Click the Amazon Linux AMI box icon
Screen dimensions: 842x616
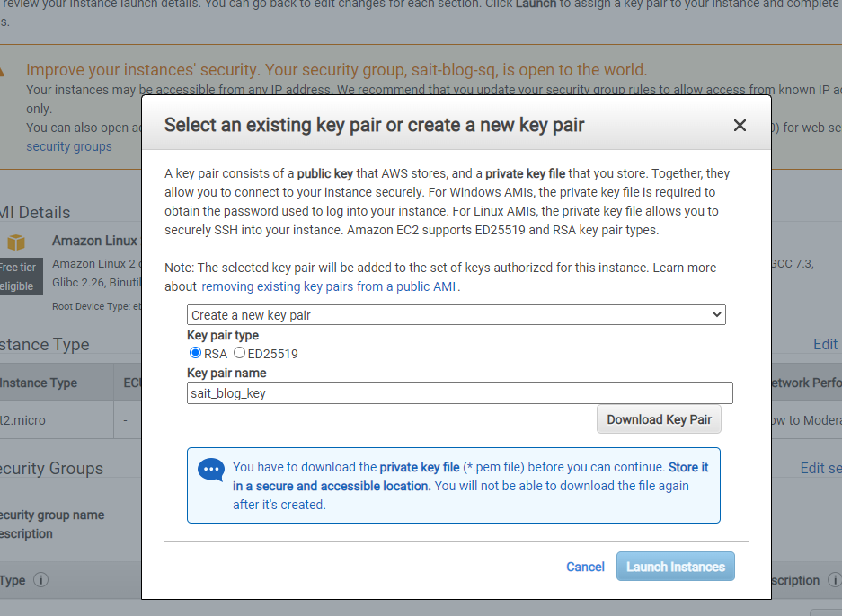(x=16, y=242)
